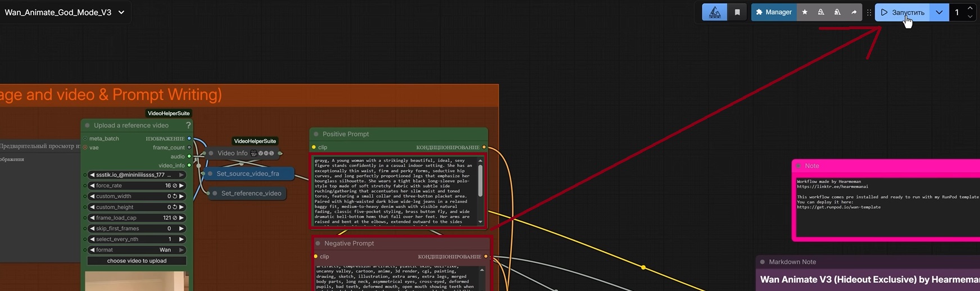Collapse the Positive Prompt node with its dot
Viewport: 980px width, 291px height.
click(x=316, y=134)
